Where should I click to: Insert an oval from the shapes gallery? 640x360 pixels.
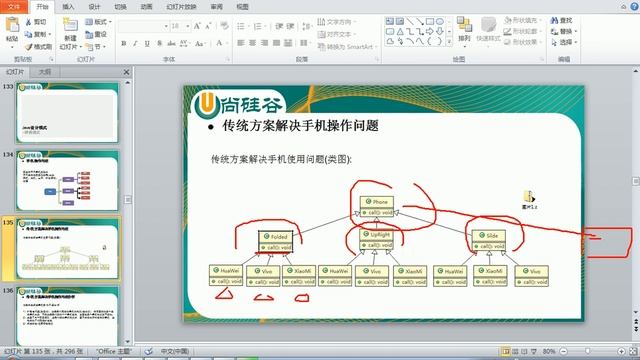click(440, 21)
